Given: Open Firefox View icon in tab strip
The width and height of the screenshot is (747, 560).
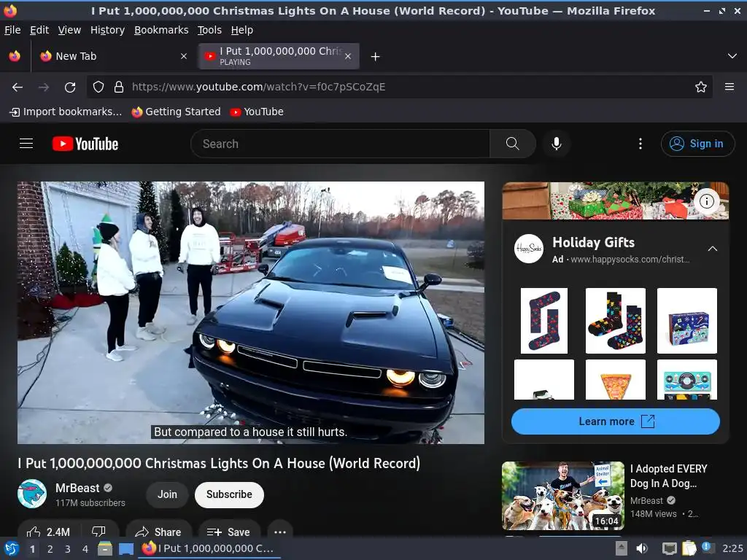Looking at the screenshot, I should coord(15,56).
